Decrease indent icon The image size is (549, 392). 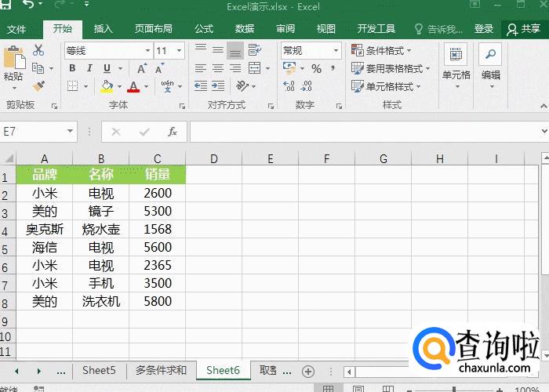pos(201,85)
